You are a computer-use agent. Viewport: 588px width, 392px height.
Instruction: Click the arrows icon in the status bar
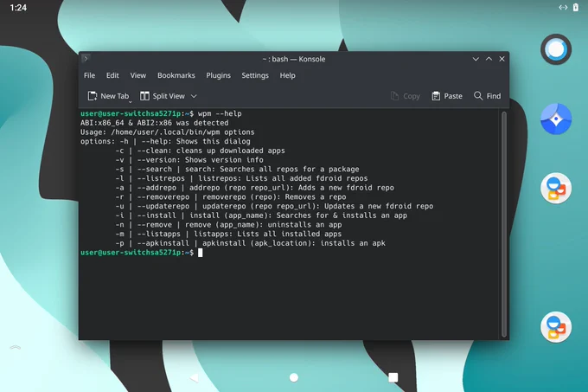pos(563,7)
